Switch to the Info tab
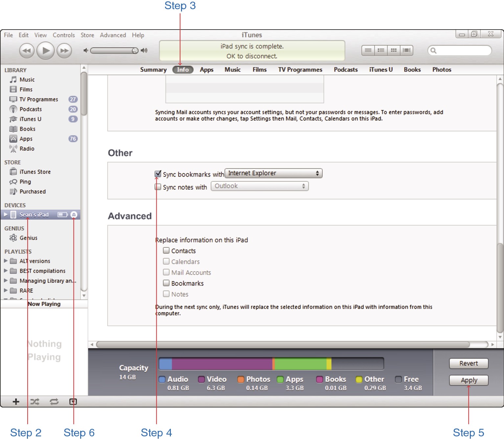Viewport: 504px width, 439px height. (183, 70)
